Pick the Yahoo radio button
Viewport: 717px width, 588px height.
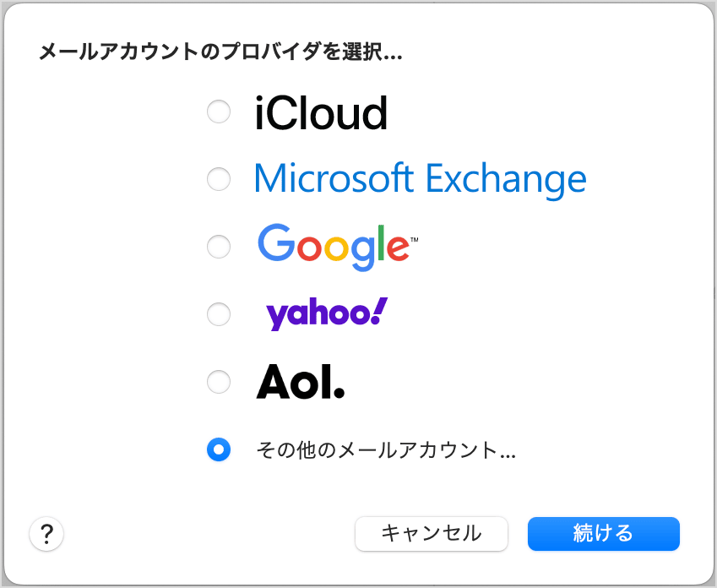219,314
